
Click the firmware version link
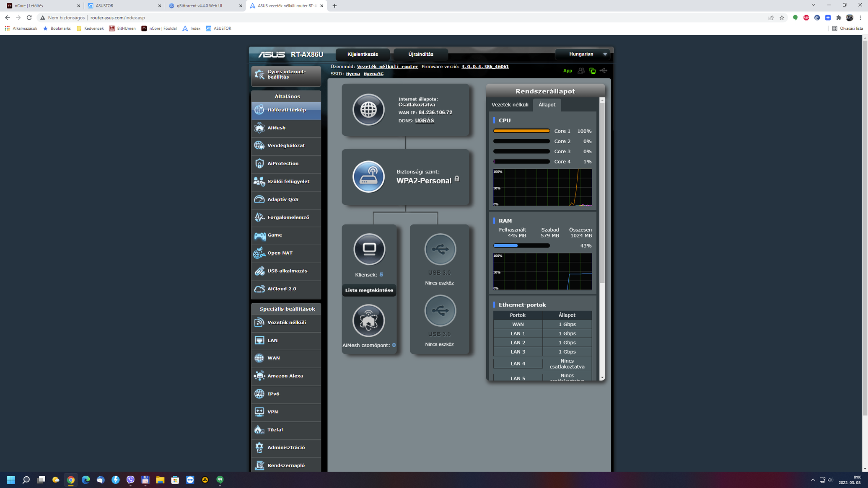[x=485, y=67]
